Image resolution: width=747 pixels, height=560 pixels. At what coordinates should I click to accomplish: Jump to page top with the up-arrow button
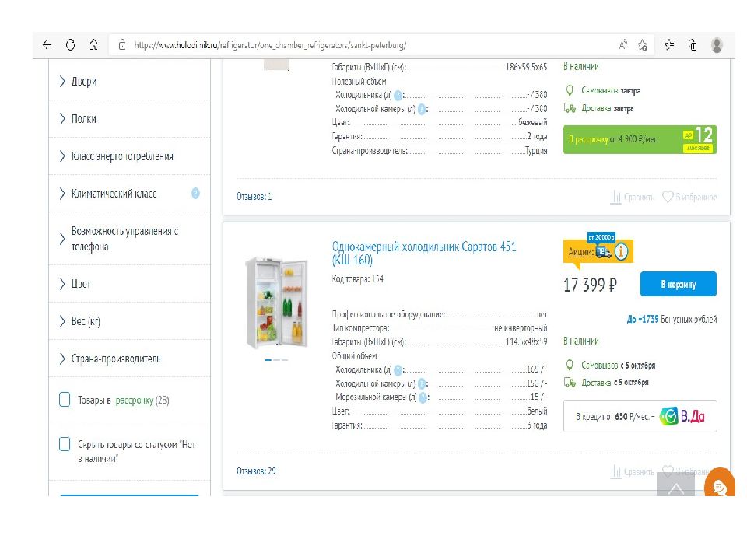click(676, 485)
